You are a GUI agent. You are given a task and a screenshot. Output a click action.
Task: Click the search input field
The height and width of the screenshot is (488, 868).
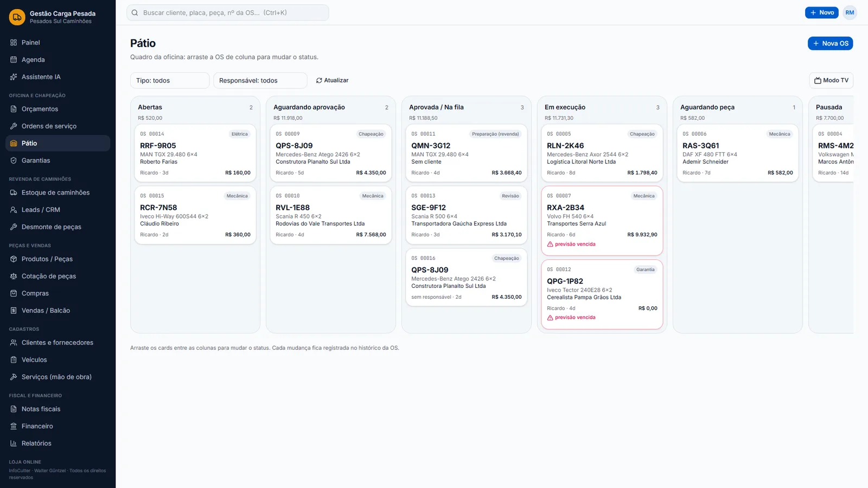coord(228,12)
